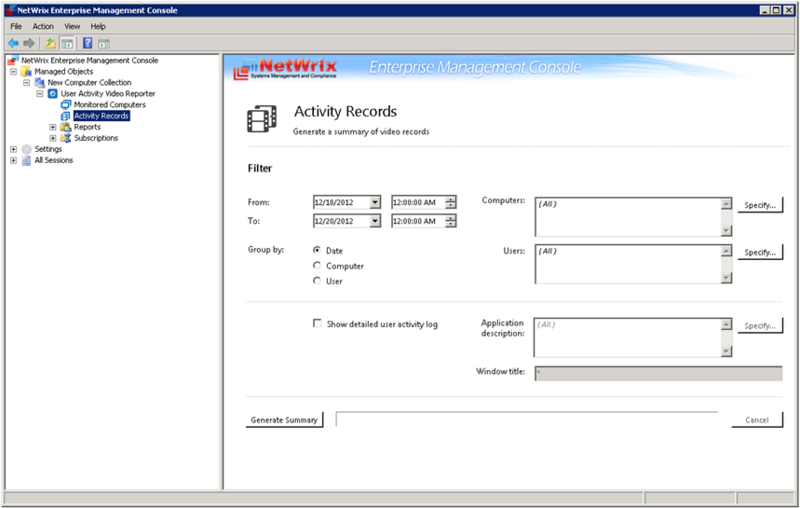Click the Subscriptions icon
800x508 pixels.
pyautogui.click(x=66, y=138)
